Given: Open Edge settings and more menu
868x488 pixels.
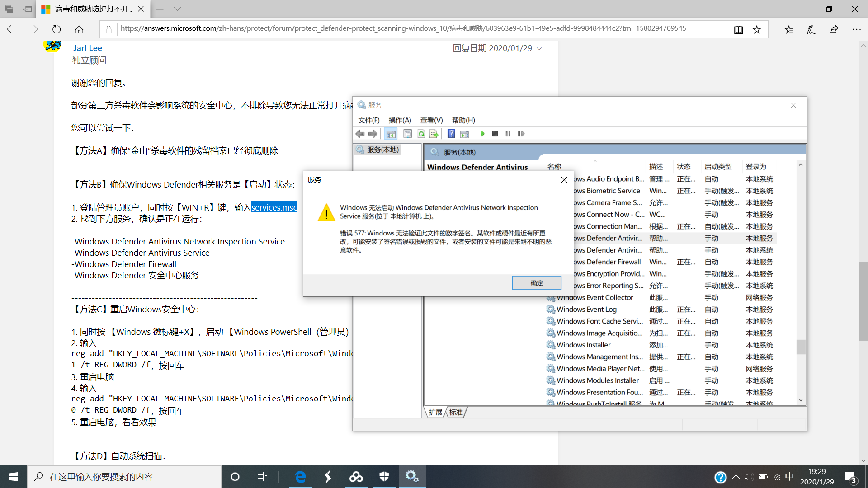Looking at the screenshot, I should tap(856, 29).
